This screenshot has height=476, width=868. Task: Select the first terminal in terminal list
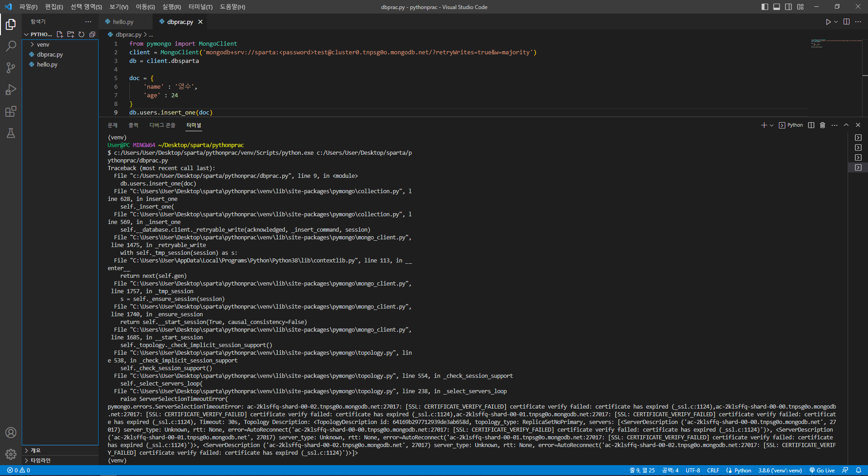point(858,138)
